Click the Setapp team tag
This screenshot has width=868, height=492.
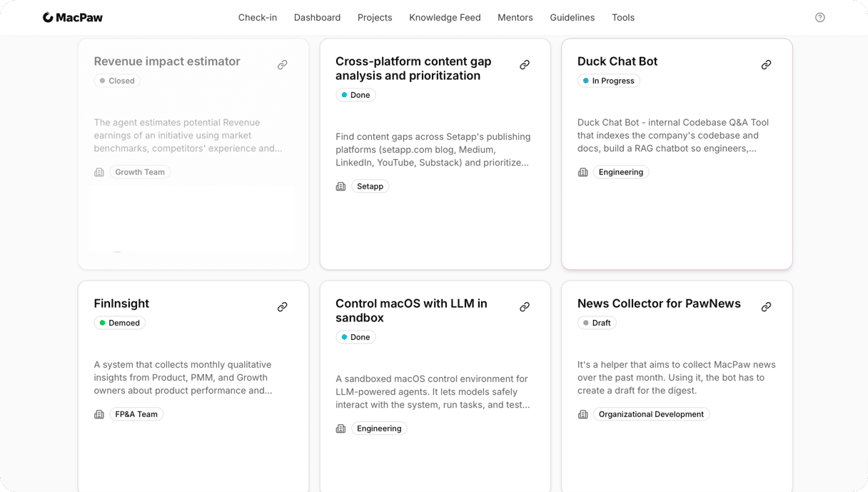click(x=370, y=186)
